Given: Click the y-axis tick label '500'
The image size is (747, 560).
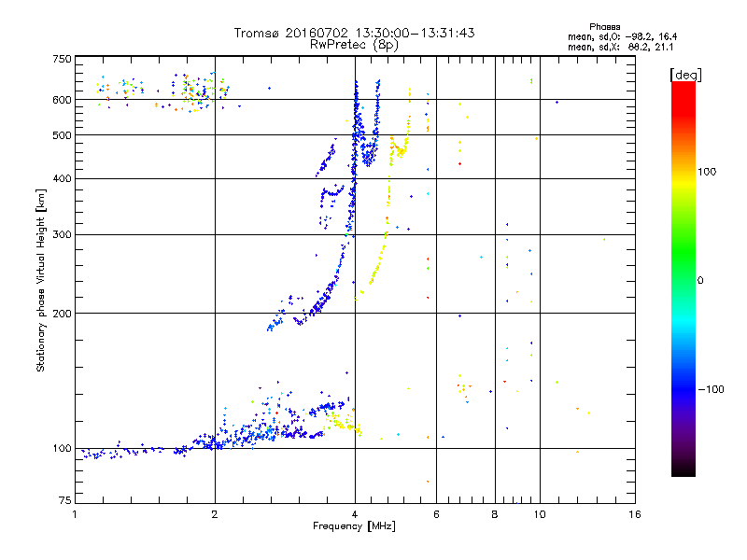Looking at the screenshot, I should tap(62, 135).
